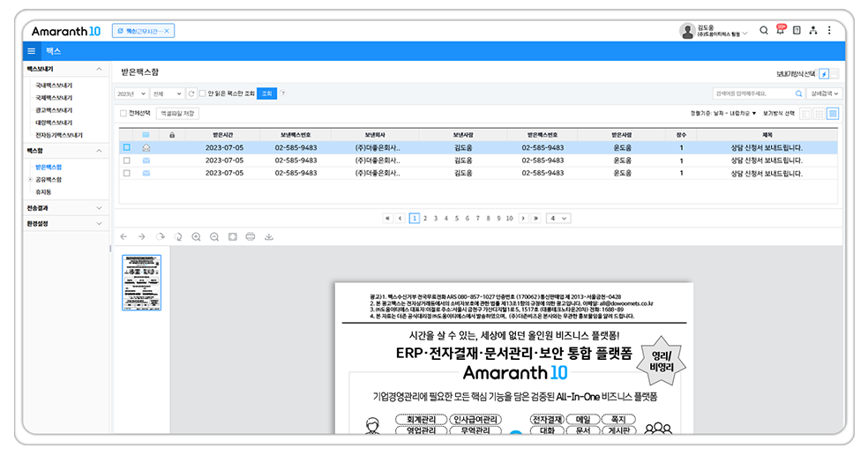The image size is (868, 456).
Task: Expand the 전송결과 sidebar section
Action: pos(99,208)
